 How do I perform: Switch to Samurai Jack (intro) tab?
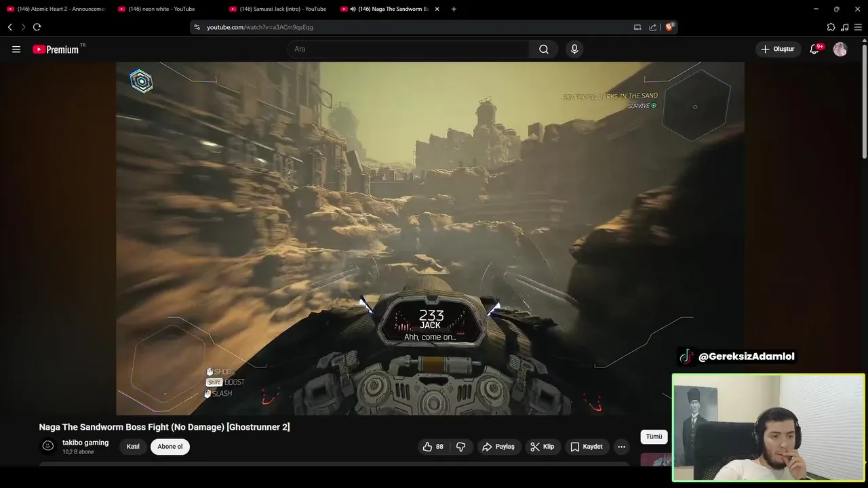279,9
